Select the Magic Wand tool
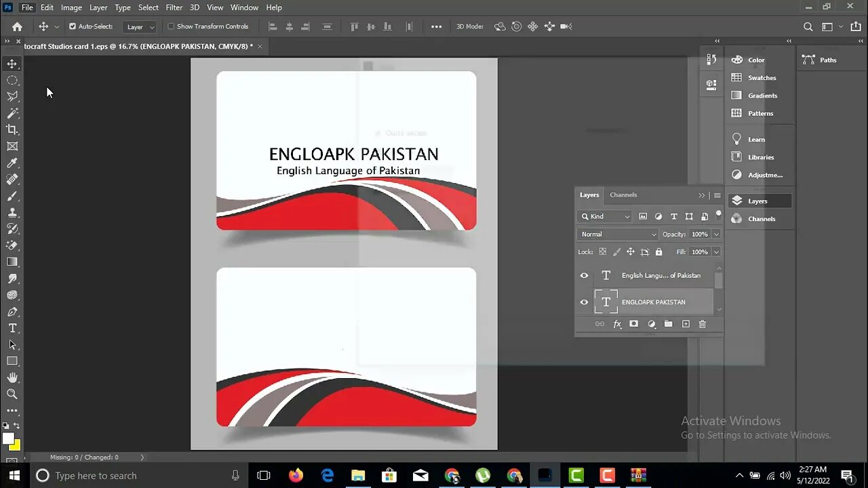Image resolution: width=868 pixels, height=488 pixels. [x=12, y=113]
